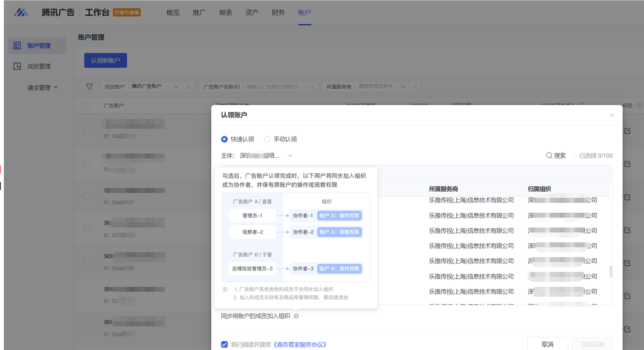Click the 成员管理 sidebar icon
The image size is (644, 350).
coord(17,66)
